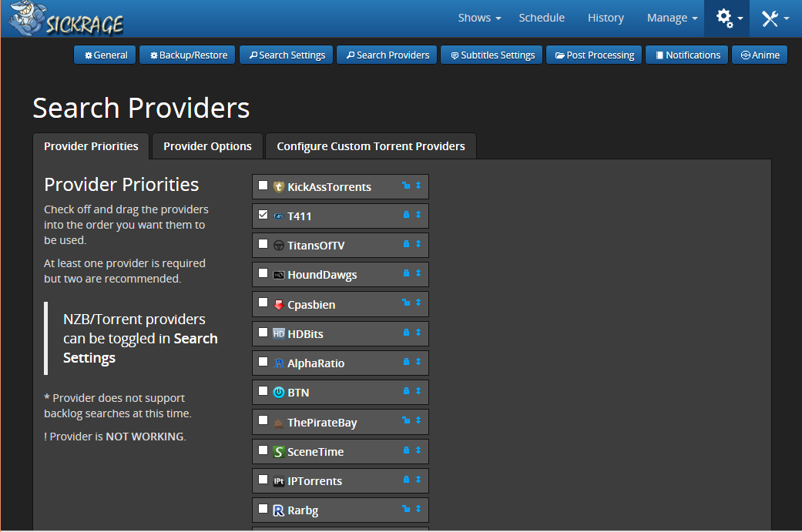The width and height of the screenshot is (802, 532).
Task: Click the KickAssTorrents provider icon
Action: coord(279,187)
